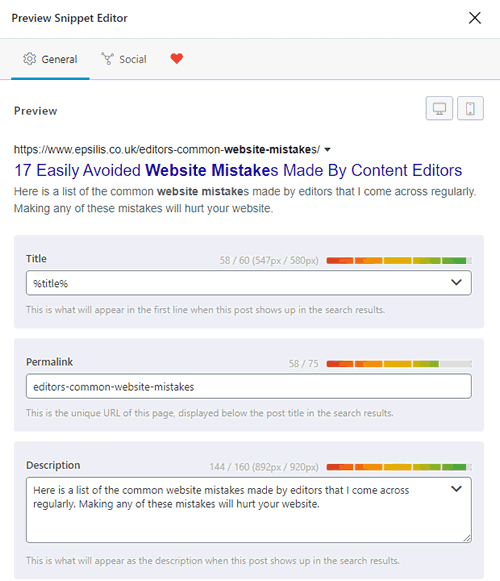Click the 'Preview Snippet Editor' heading
500x581 pixels.
click(69, 18)
